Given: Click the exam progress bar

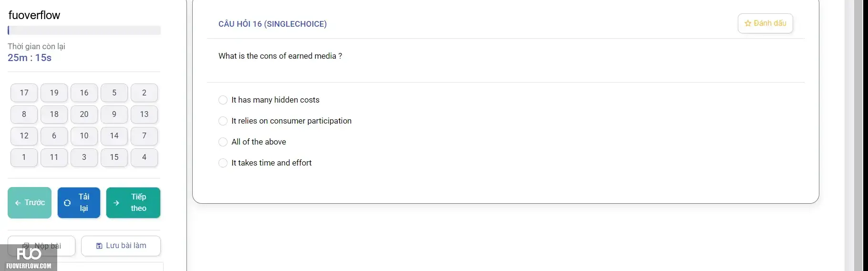Looking at the screenshot, I should 84,31.
